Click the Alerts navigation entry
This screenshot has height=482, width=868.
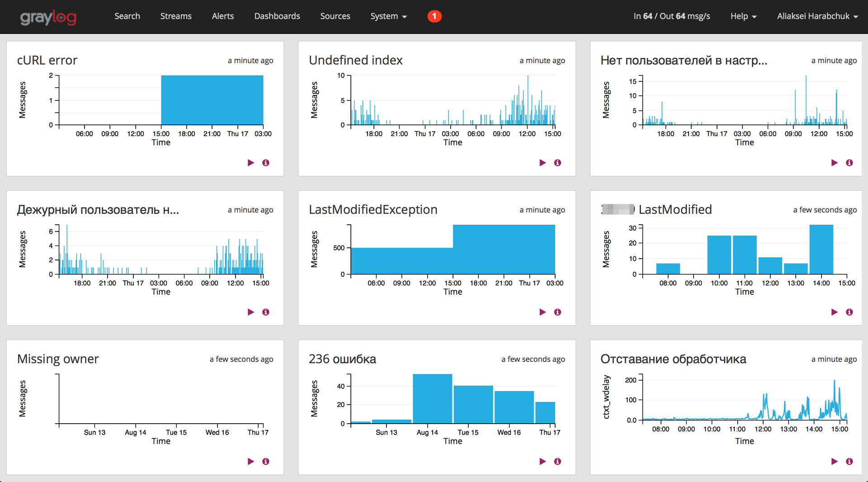pyautogui.click(x=222, y=16)
